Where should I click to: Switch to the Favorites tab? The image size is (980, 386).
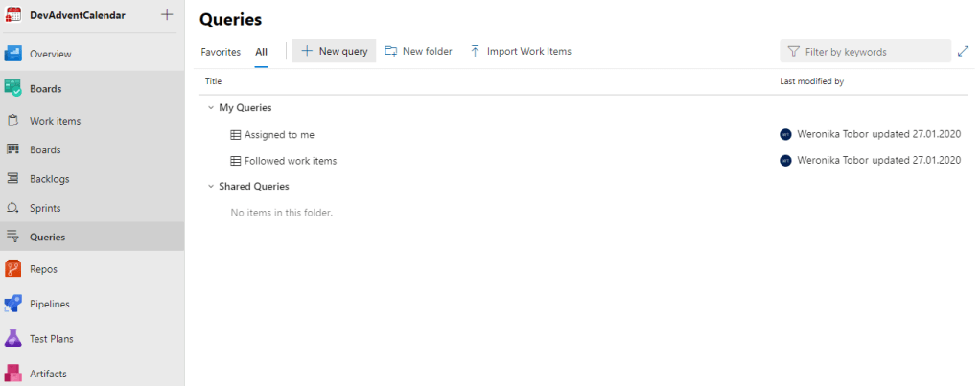pos(221,52)
